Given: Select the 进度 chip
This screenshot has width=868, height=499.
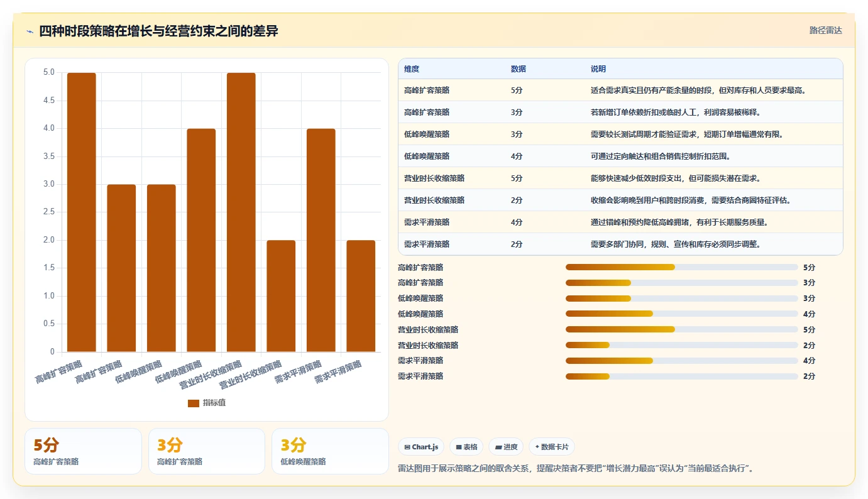Looking at the screenshot, I should [506, 447].
